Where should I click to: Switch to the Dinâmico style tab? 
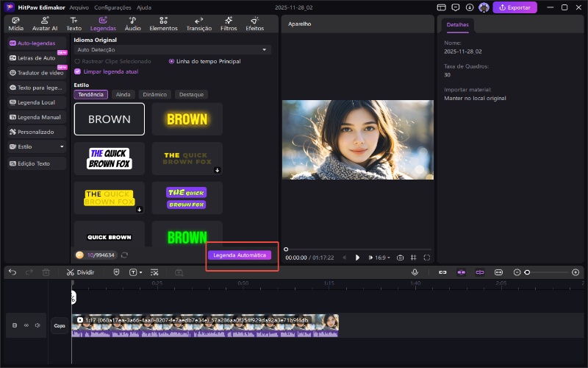155,94
